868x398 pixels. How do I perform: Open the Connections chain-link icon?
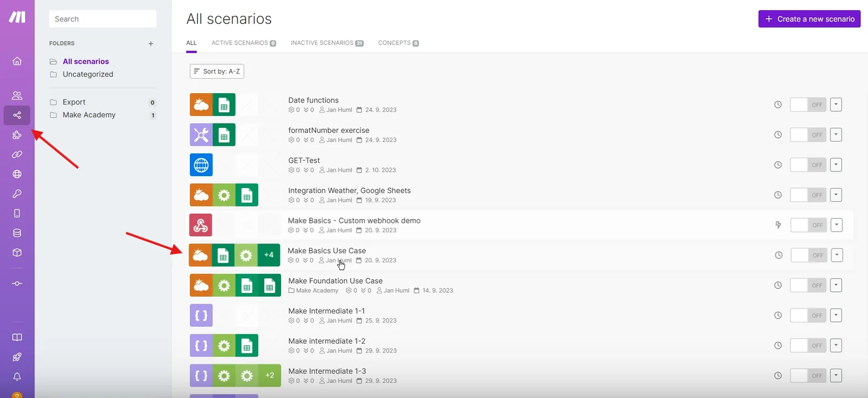[x=17, y=155]
